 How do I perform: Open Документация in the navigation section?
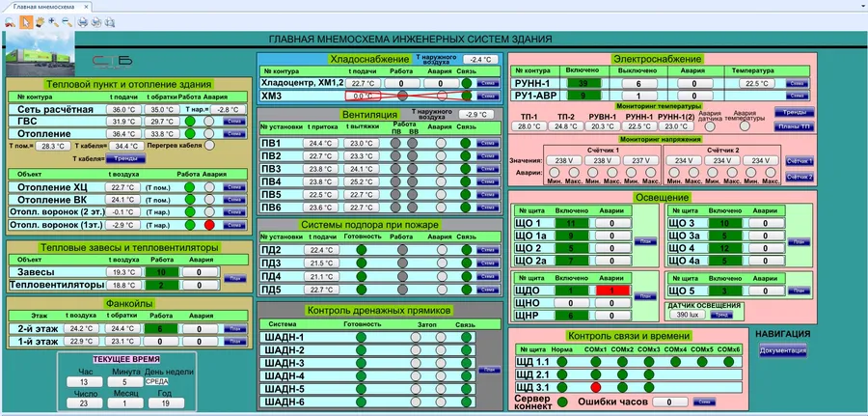pyautogui.click(x=782, y=350)
